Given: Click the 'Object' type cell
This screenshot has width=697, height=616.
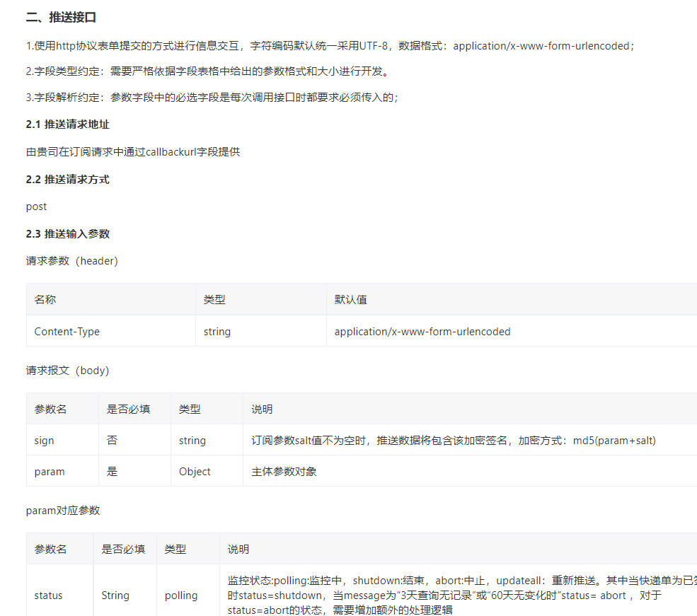Looking at the screenshot, I should click(x=207, y=471).
